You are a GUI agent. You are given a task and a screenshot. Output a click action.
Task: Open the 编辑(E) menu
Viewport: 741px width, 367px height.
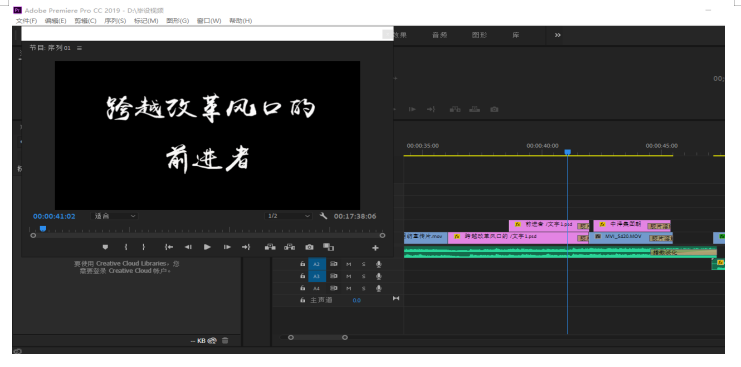tap(56, 21)
